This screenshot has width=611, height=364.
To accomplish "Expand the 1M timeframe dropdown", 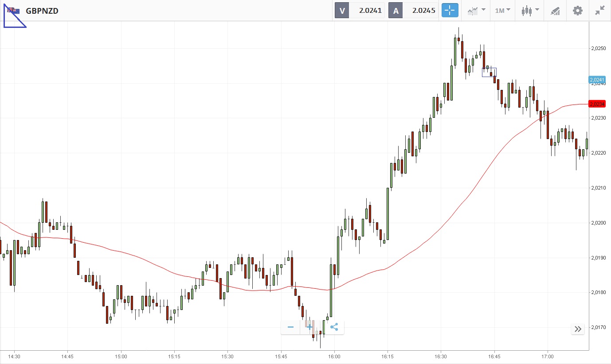I will point(502,11).
